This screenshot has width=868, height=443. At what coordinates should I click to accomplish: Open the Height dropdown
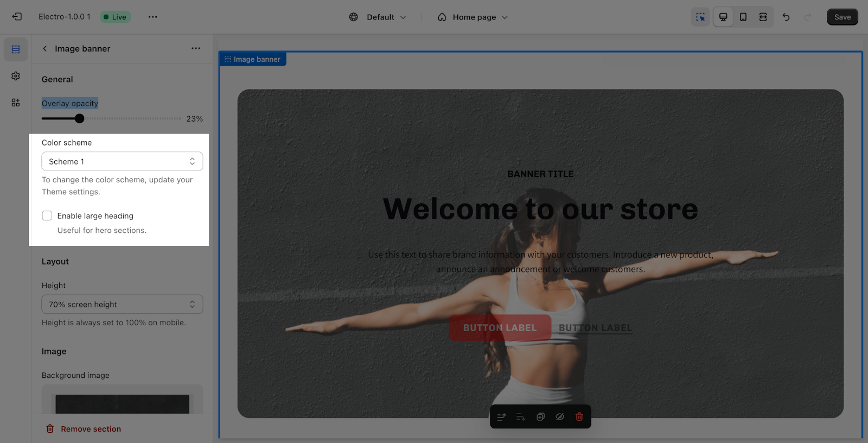pos(122,304)
